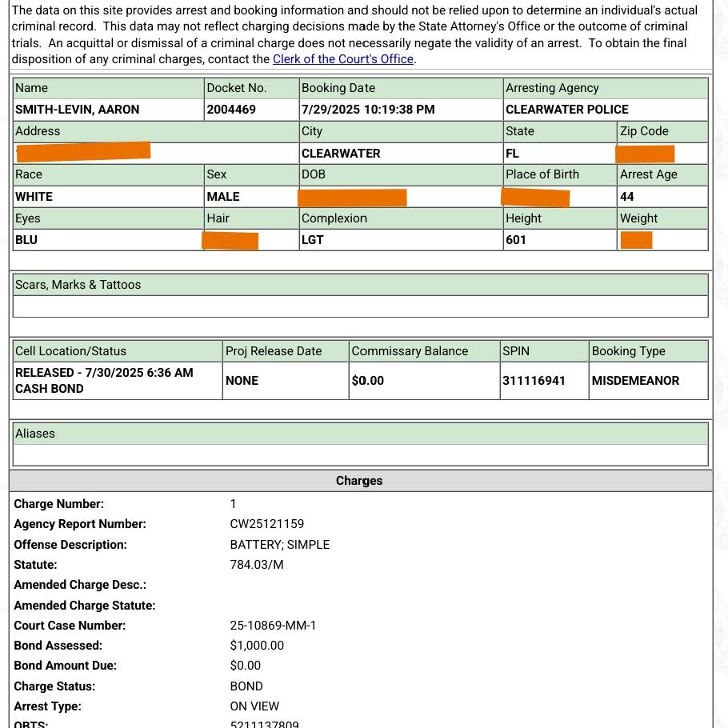Select the BATTERY; SIMPLE offense description
728x728 pixels.
coord(279,545)
